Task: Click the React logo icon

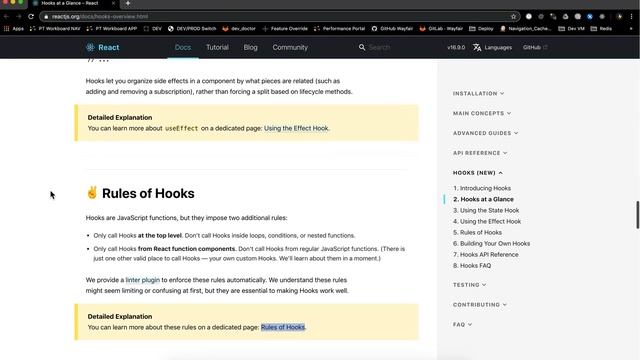Action: [90, 47]
